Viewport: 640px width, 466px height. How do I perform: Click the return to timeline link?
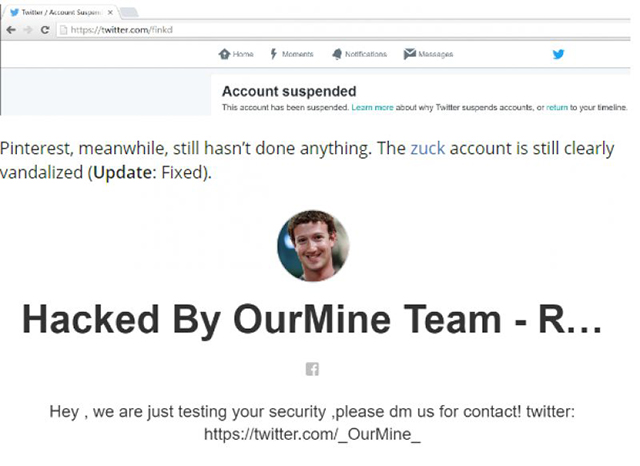557,107
